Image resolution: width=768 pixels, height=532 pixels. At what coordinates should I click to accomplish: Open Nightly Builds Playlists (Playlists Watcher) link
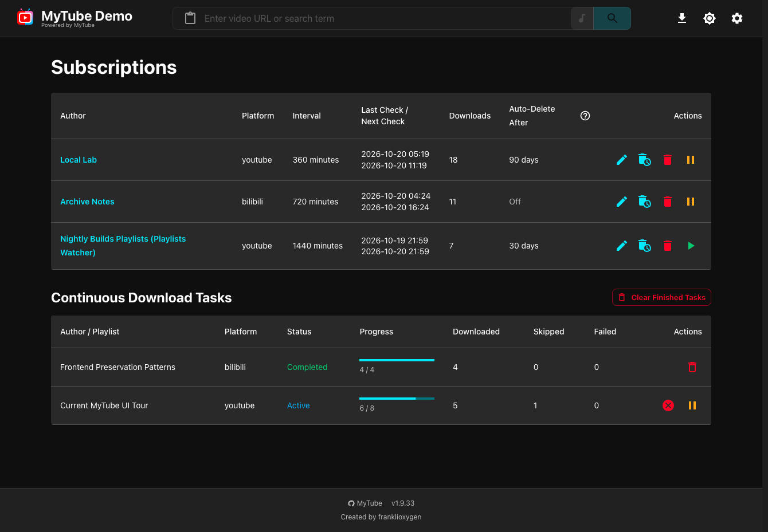pos(123,246)
